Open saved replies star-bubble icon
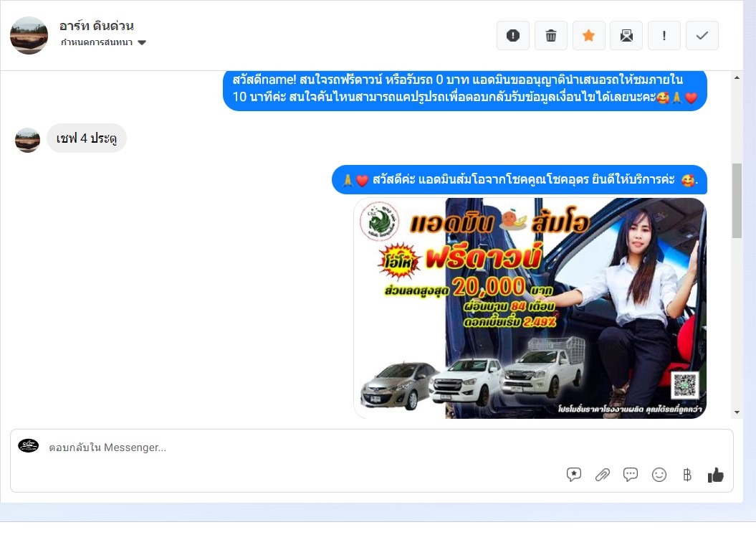 pyautogui.click(x=574, y=475)
